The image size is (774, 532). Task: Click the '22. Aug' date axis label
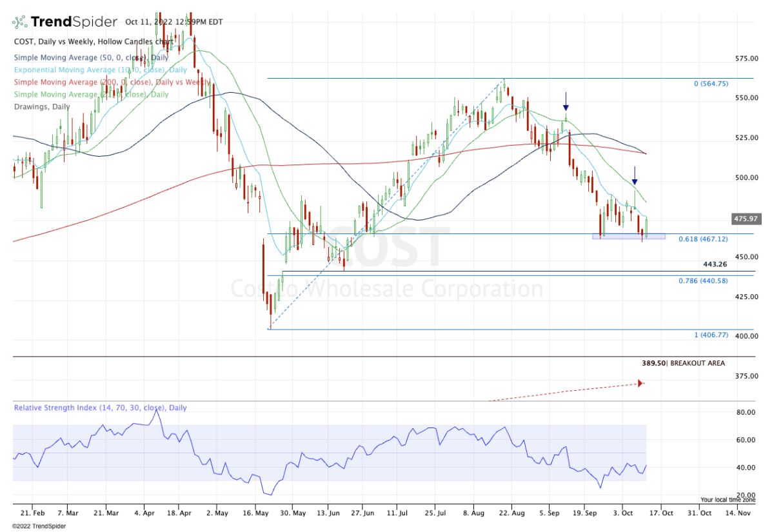(511, 513)
